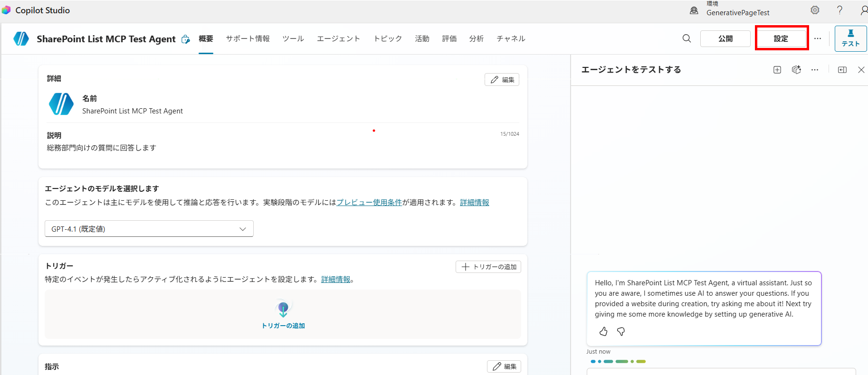868x375 pixels.
Task: Click the 設定 button
Action: click(781, 38)
